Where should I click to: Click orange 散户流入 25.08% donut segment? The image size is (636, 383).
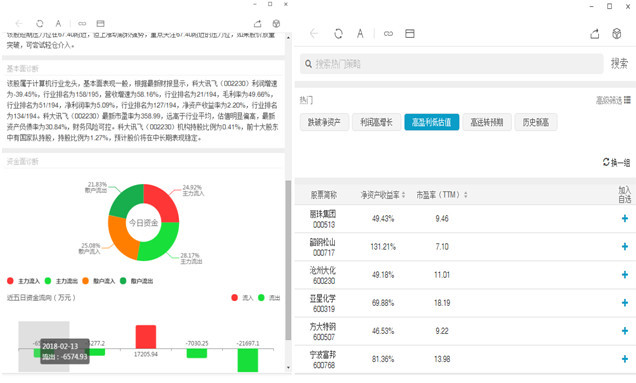coord(121,239)
